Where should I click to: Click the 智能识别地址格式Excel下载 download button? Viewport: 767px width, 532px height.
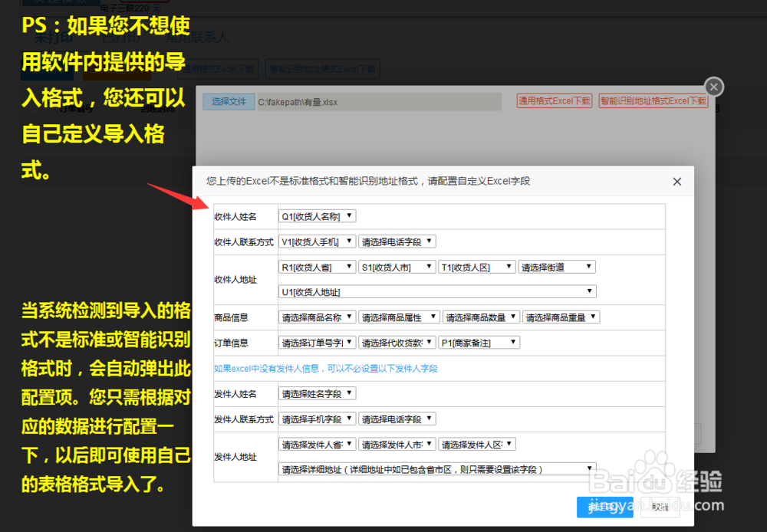pos(653,100)
